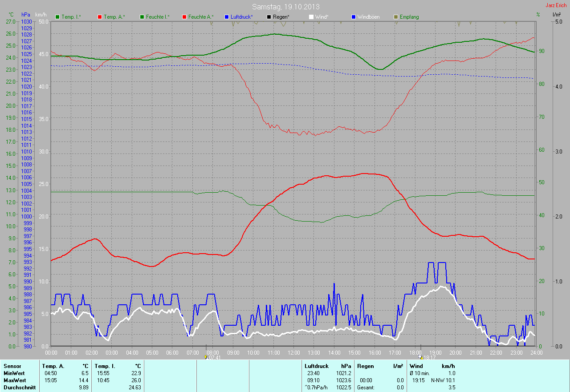Click the Temp. A. column header
Viewport: 570px width, 392px height.
(53, 366)
